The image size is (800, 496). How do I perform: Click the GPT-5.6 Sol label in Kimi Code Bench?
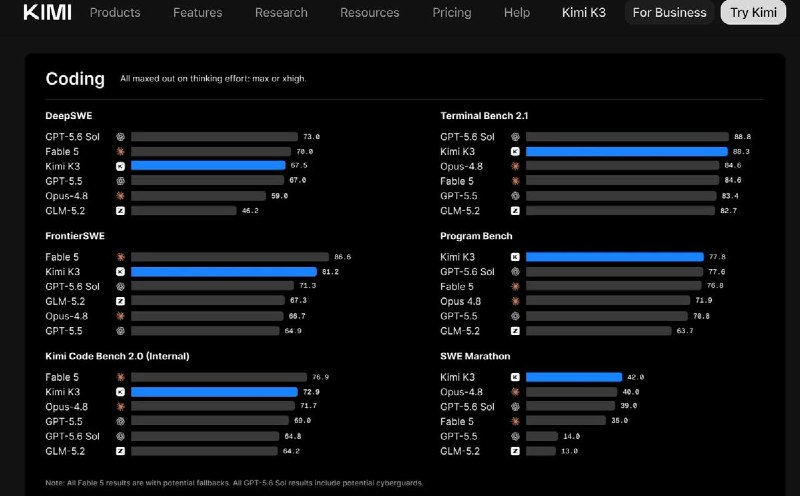point(72,437)
